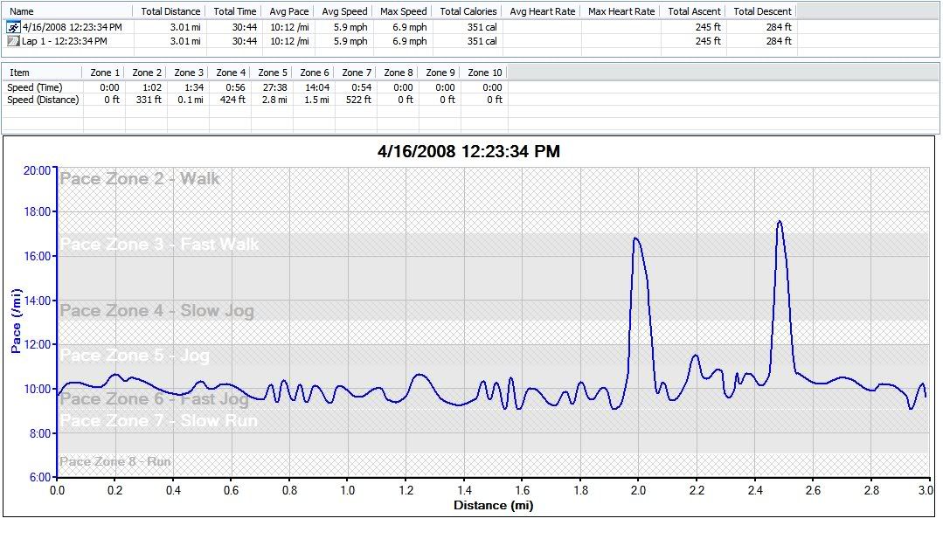Viewport: 943px width, 560px height.
Task: Select the Speed (Distance) row
Action: tap(43, 100)
